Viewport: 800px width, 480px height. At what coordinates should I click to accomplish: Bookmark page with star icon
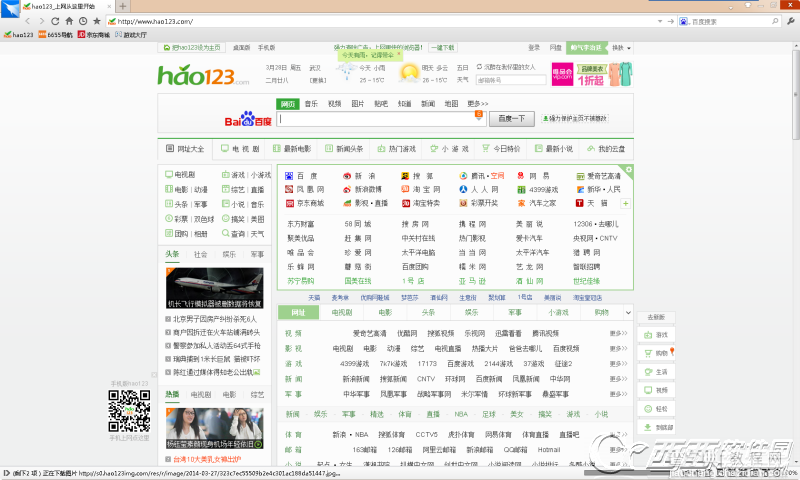pyautogui.click(x=96, y=21)
